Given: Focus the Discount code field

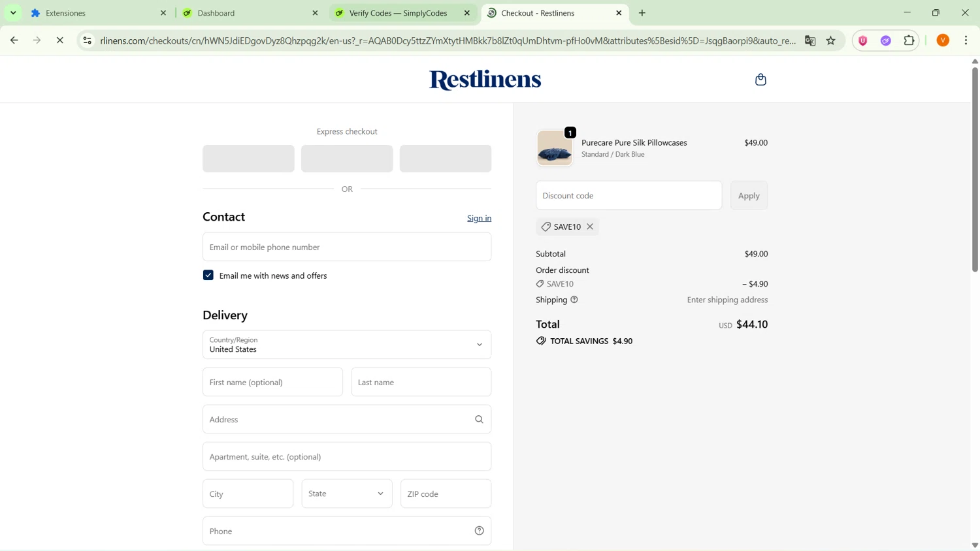Looking at the screenshot, I should point(629,195).
